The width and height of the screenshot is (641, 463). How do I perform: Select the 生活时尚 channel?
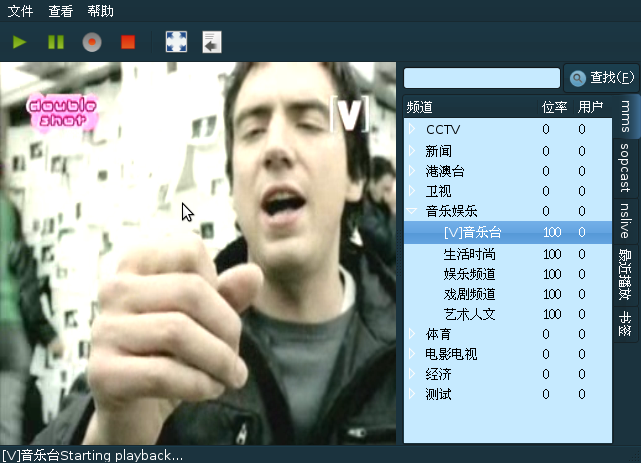coord(508,254)
